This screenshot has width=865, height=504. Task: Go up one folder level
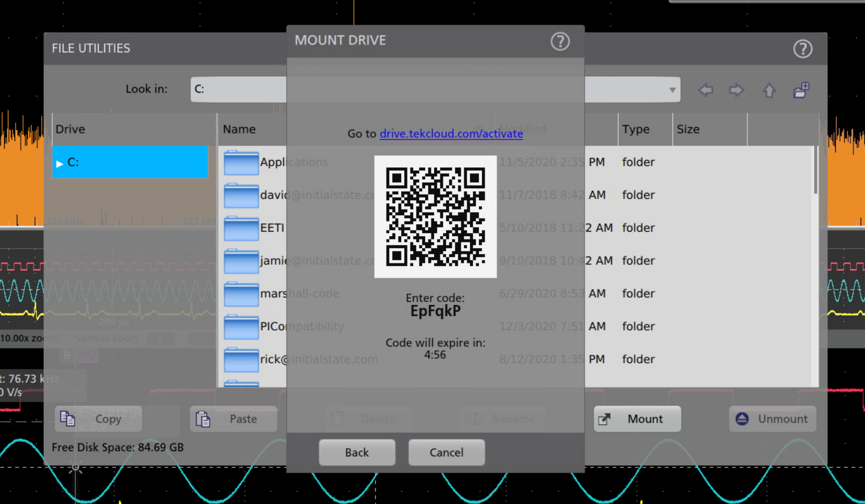[x=769, y=91]
